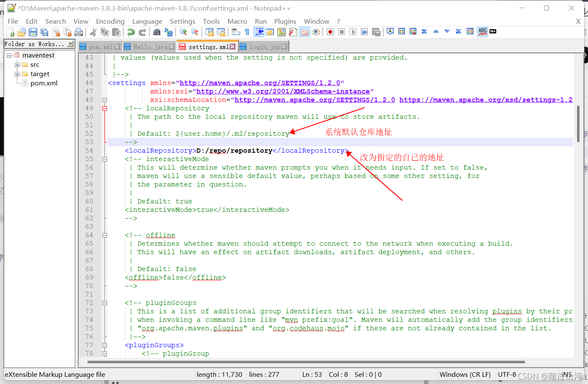Click the New file toolbar icon
The width and height of the screenshot is (588, 384).
click(10, 32)
